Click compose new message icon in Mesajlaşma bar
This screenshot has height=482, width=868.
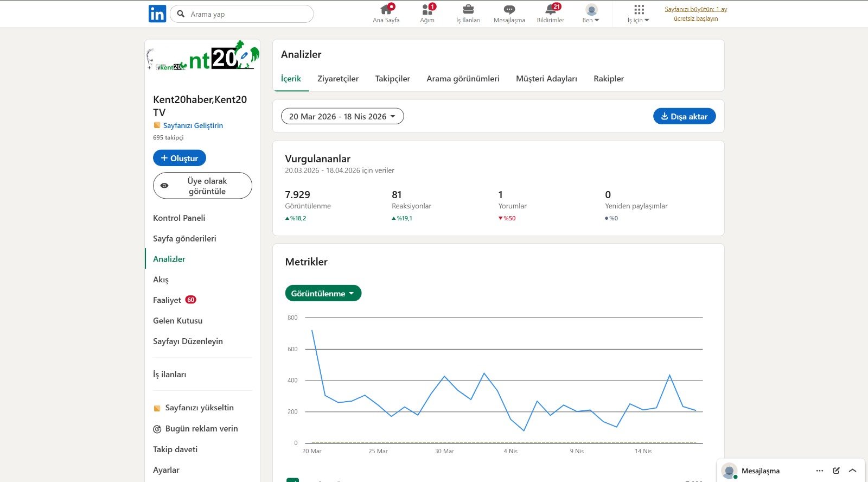tap(836, 471)
